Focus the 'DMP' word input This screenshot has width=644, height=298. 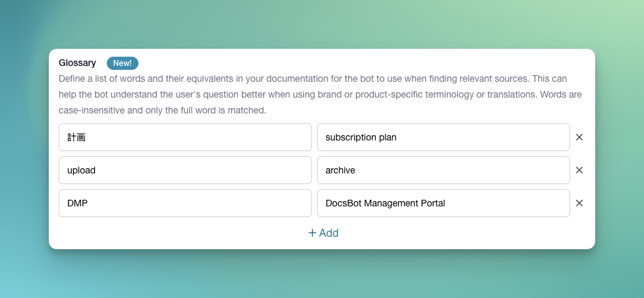(x=185, y=203)
